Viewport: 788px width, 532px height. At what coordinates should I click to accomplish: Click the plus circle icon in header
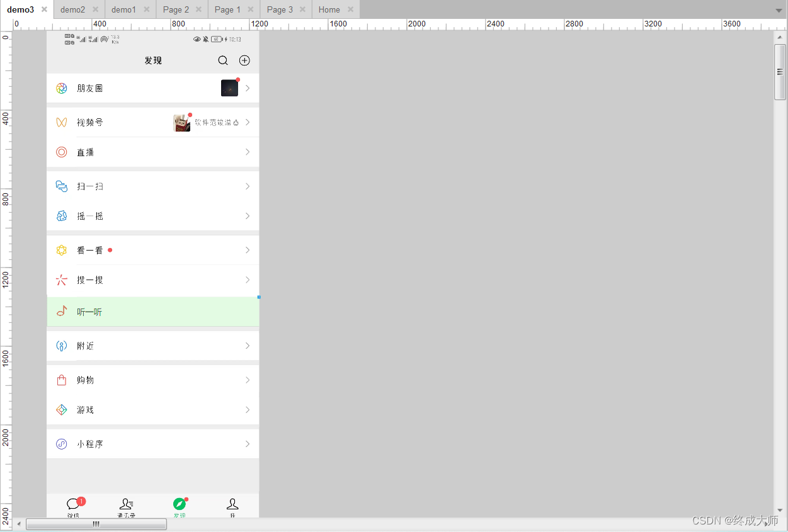244,60
